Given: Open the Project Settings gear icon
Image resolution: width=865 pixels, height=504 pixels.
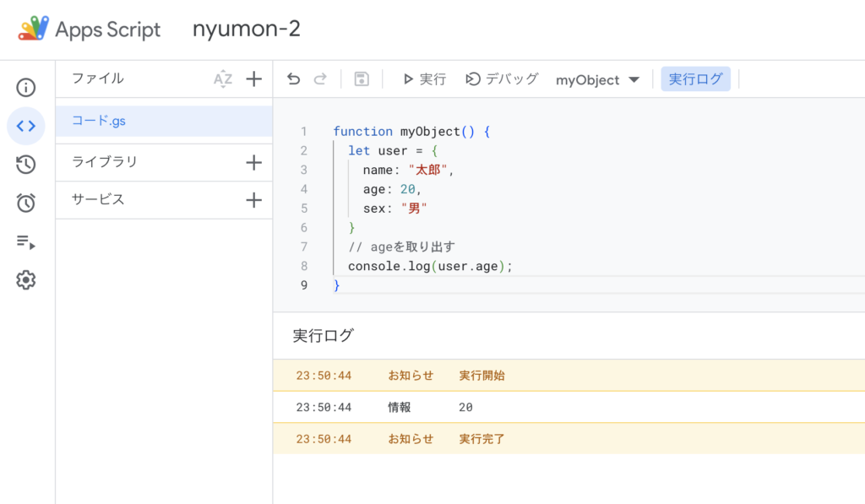Looking at the screenshot, I should tap(26, 280).
